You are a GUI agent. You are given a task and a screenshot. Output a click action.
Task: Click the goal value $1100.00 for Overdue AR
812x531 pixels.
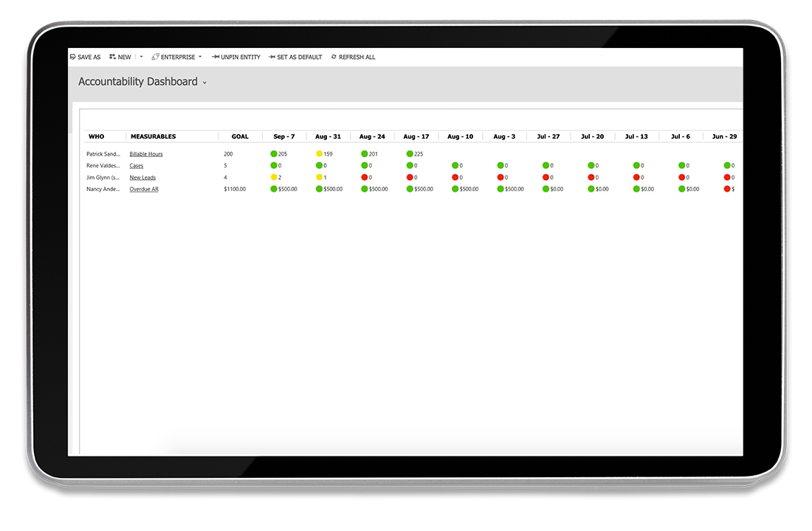point(235,190)
